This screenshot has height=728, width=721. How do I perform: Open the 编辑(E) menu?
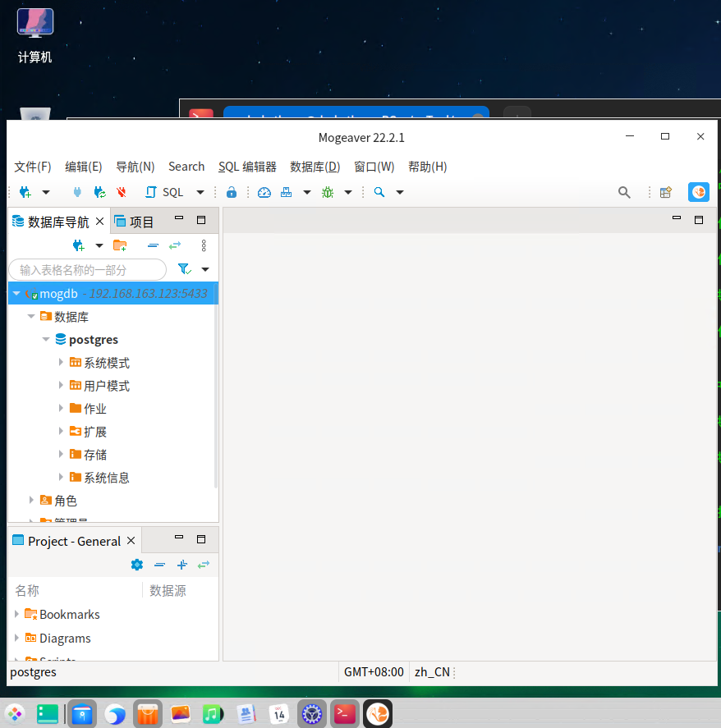tap(84, 167)
